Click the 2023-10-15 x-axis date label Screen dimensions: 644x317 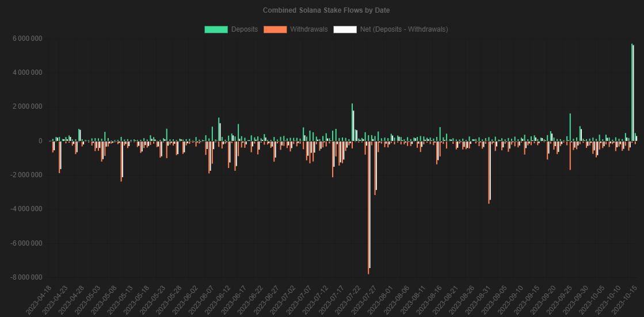click(x=624, y=299)
